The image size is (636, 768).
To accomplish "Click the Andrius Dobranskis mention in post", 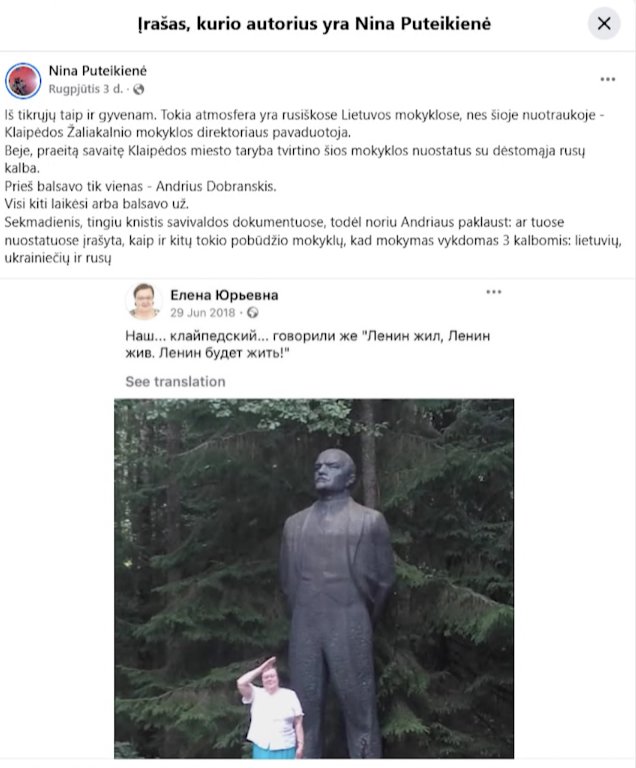I will click(x=216, y=186).
